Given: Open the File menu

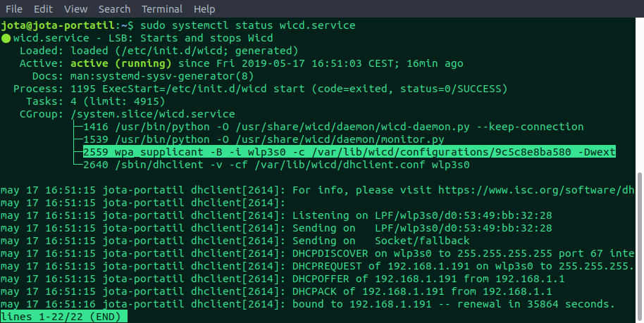Looking at the screenshot, I should (x=14, y=8).
